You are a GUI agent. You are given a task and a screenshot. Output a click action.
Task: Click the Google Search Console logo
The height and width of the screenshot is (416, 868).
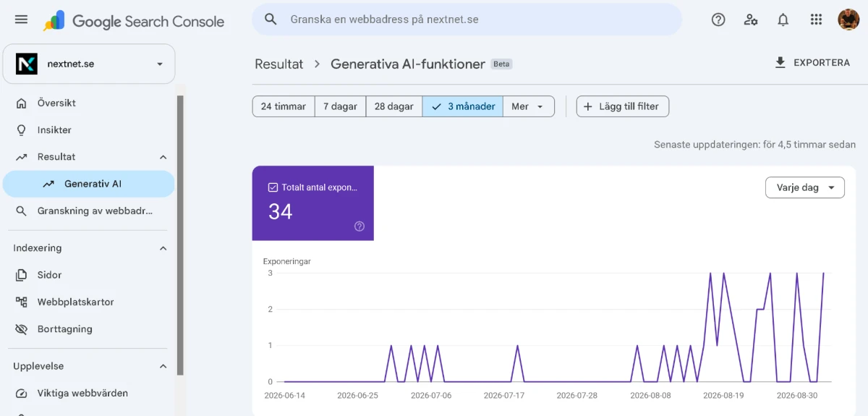(134, 21)
